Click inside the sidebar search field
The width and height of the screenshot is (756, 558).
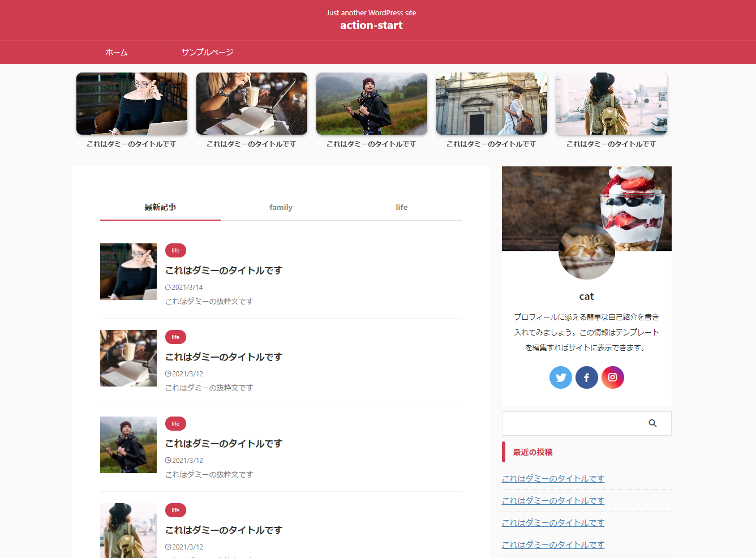click(572, 423)
